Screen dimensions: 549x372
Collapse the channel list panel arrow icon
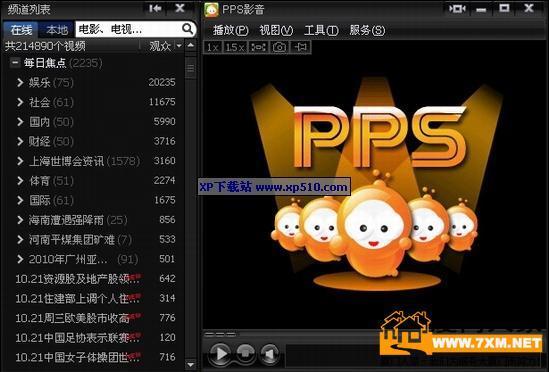click(155, 8)
